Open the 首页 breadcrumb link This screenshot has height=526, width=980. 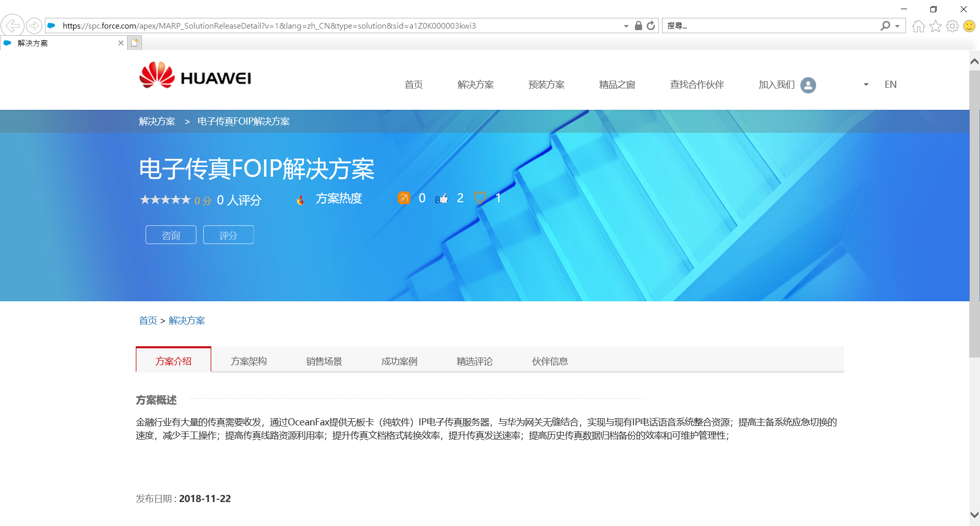point(148,321)
